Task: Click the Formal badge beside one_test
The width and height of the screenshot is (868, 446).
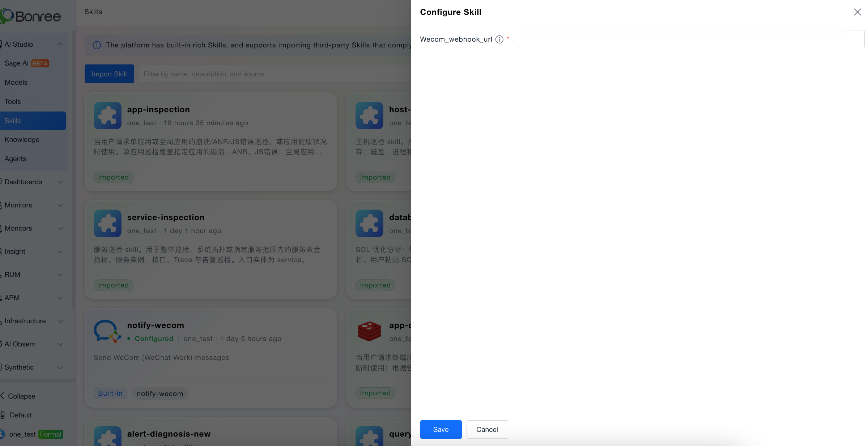Action: coord(51,434)
